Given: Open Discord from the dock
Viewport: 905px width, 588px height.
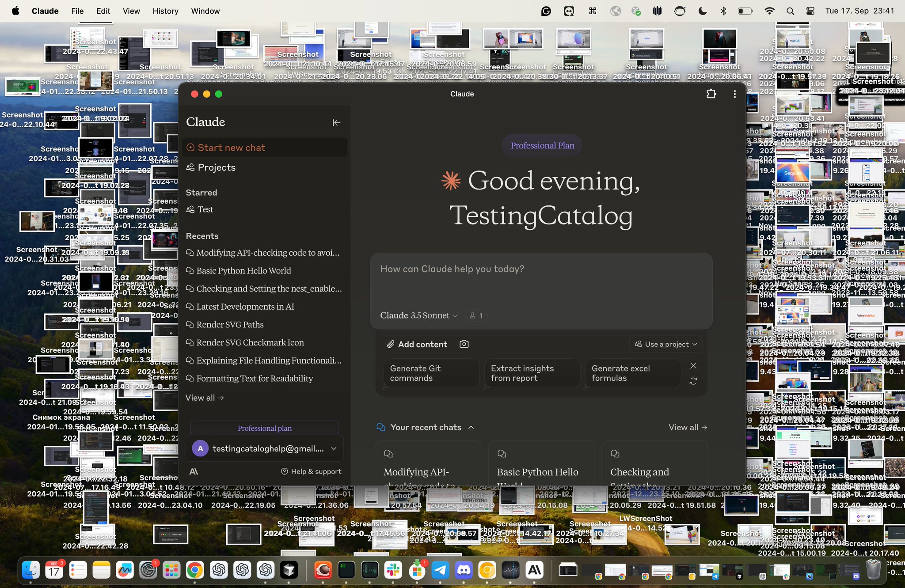Looking at the screenshot, I should [x=464, y=570].
